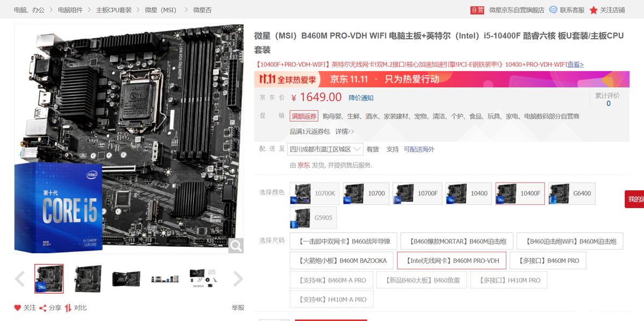The height and width of the screenshot is (321, 644).
Task: Select fourth gallery thumbnail showing rear ports
Action: pos(165,279)
